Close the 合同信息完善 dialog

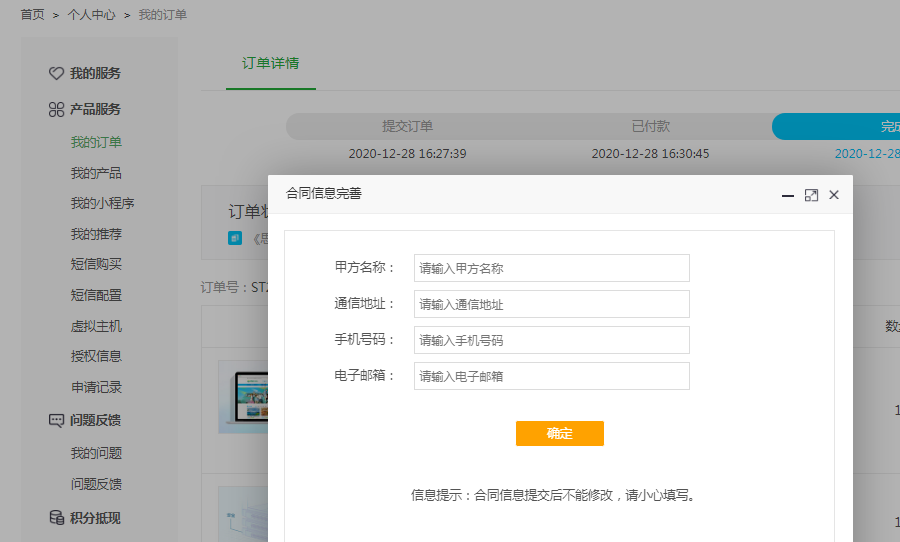click(x=834, y=195)
